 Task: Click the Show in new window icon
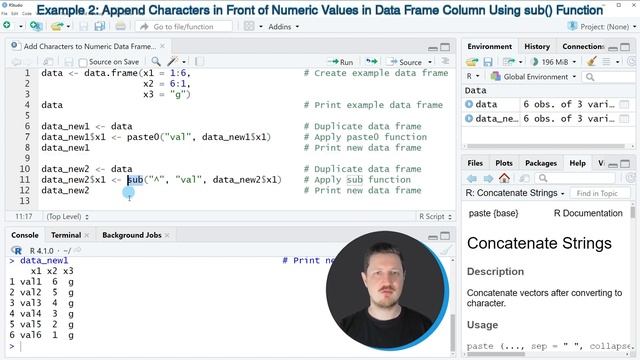click(x=48, y=62)
